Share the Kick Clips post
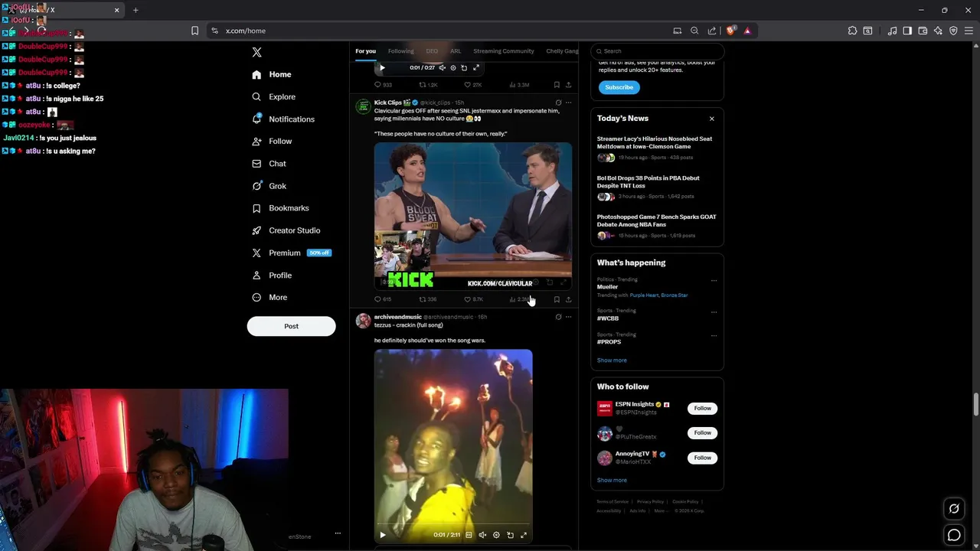The image size is (980, 551). 568,299
